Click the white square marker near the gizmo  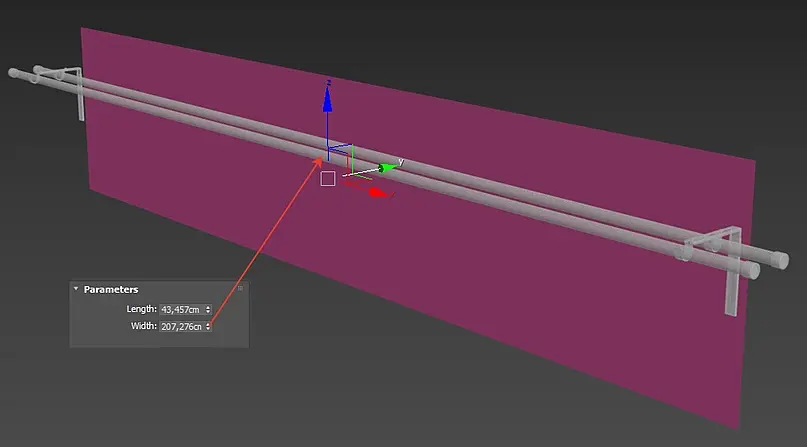(x=328, y=178)
